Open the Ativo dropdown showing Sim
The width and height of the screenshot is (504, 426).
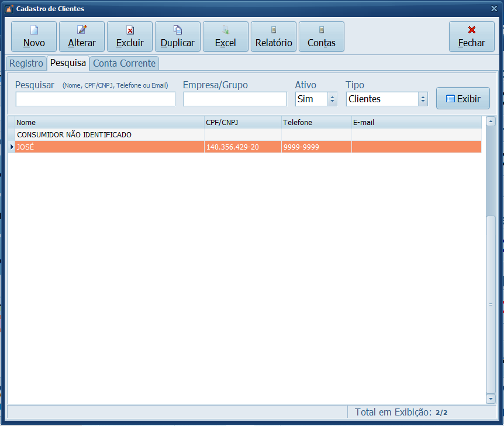[x=316, y=99]
